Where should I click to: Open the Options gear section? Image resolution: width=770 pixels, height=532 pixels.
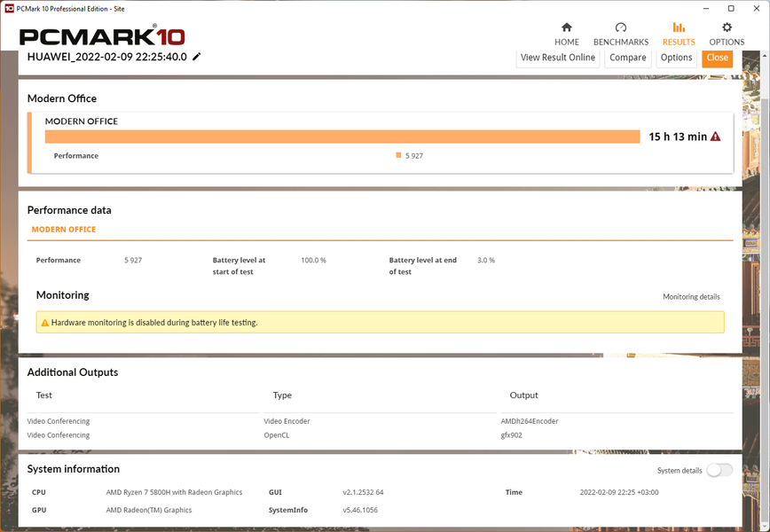coord(727,35)
